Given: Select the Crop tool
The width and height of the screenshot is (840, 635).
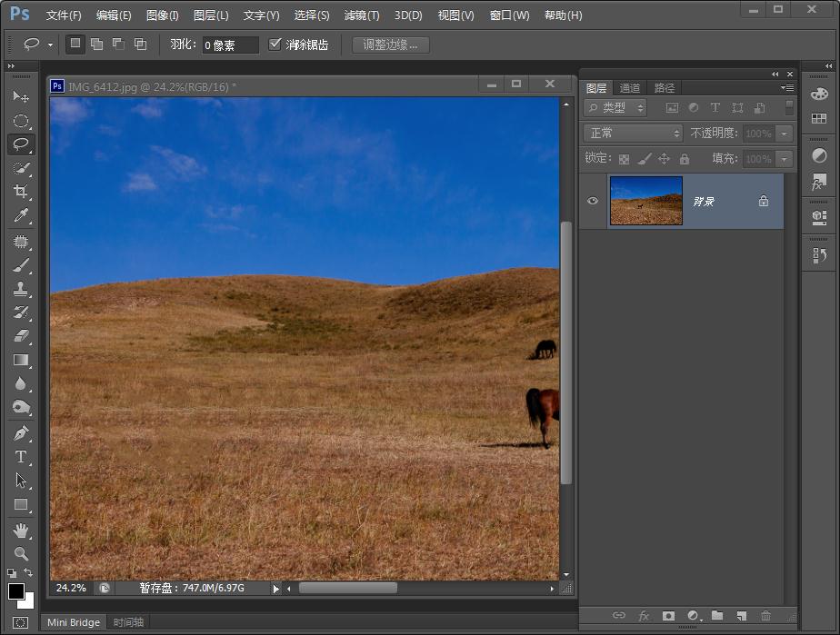Looking at the screenshot, I should (x=21, y=192).
